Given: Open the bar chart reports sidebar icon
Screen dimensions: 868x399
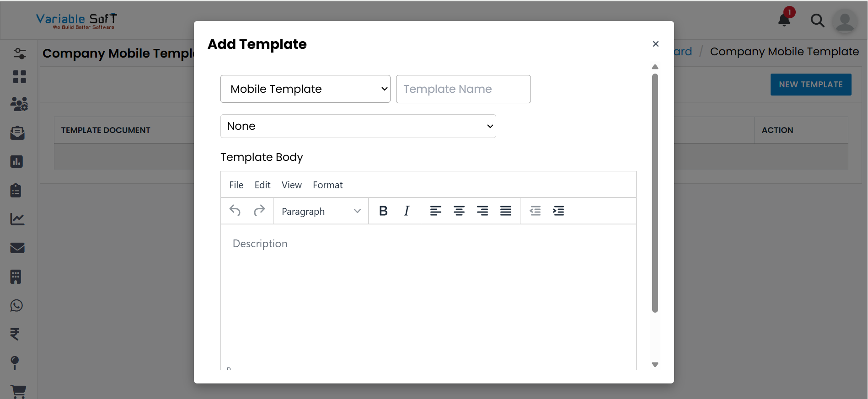Looking at the screenshot, I should (17, 161).
